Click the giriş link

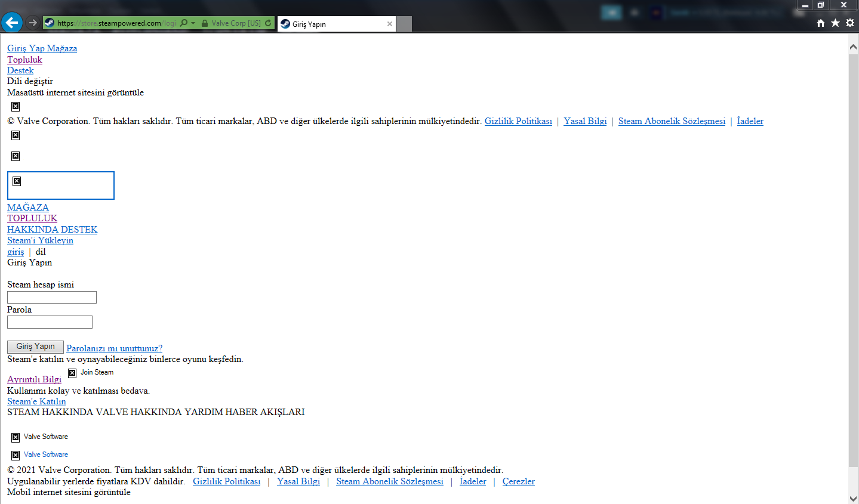[x=16, y=252]
